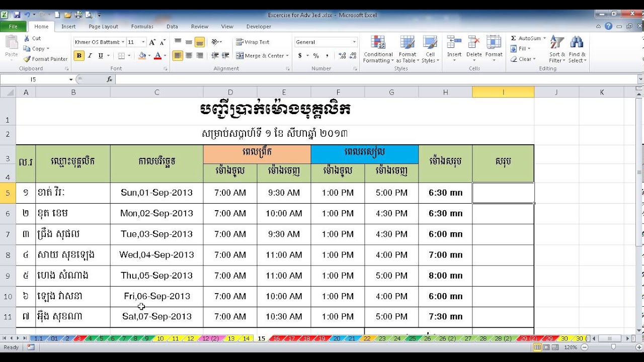Click Decrease Indent icon
Image resolution: width=644 pixels, height=362 pixels.
click(x=215, y=56)
